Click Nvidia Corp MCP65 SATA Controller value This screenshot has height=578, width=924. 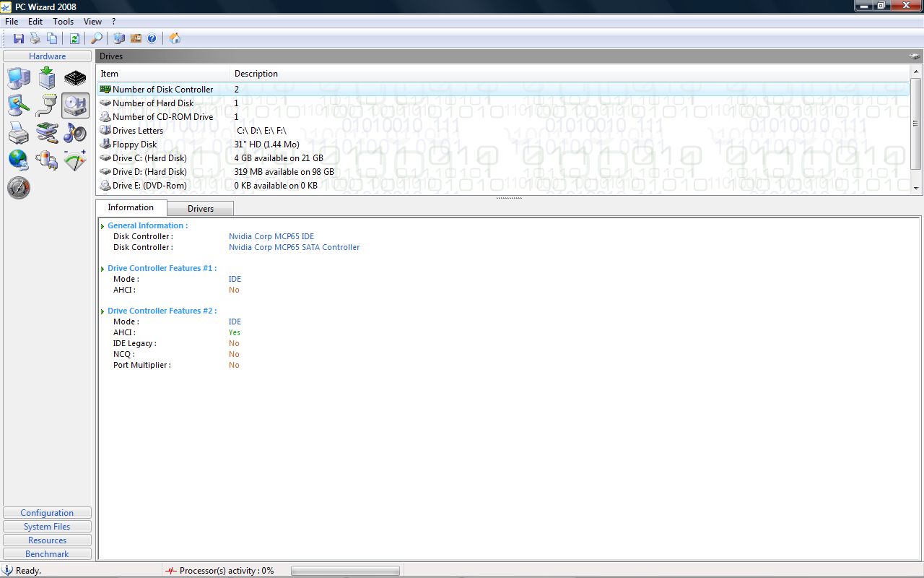point(294,247)
